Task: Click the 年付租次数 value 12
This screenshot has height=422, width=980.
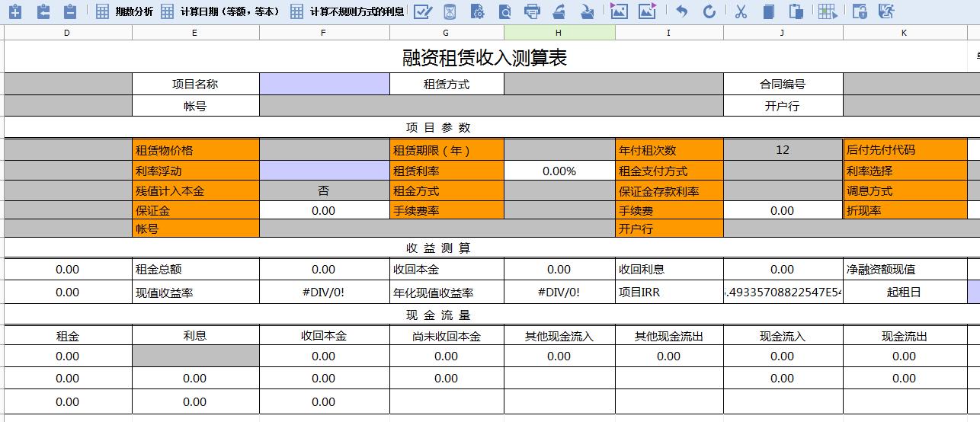Action: [783, 150]
